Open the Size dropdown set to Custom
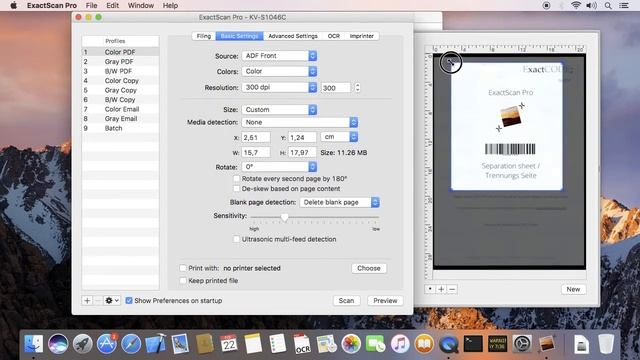The height and width of the screenshot is (360, 640). pos(279,109)
